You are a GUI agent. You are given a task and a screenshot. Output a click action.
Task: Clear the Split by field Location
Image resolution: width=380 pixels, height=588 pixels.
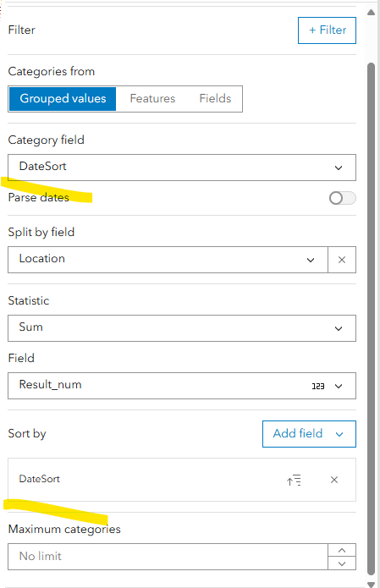(342, 260)
